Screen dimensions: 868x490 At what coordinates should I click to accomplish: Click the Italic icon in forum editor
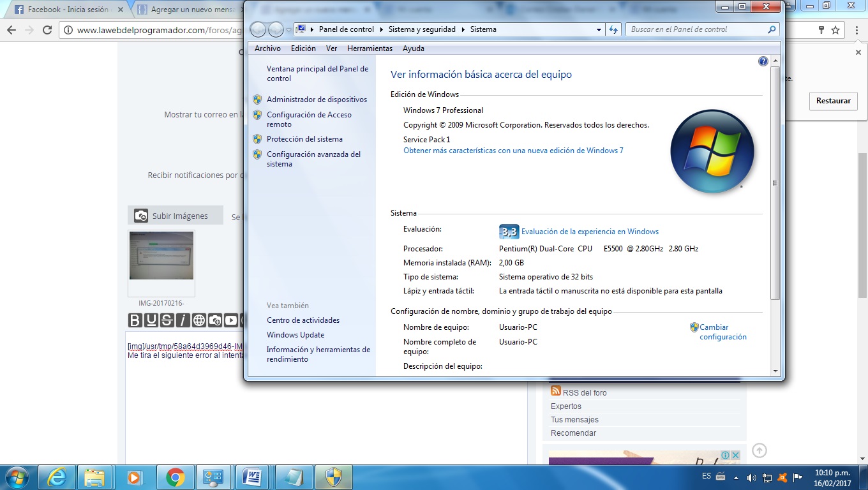pyautogui.click(x=183, y=320)
